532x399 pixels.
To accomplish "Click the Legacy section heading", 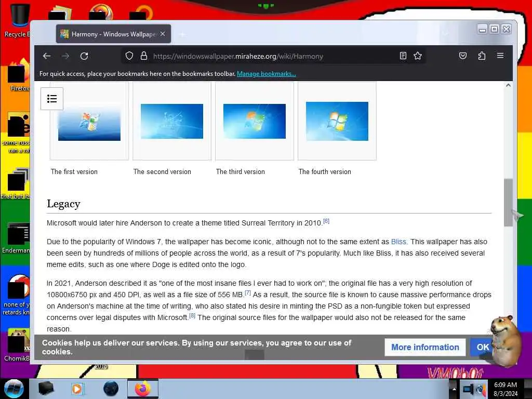I will [x=63, y=204].
